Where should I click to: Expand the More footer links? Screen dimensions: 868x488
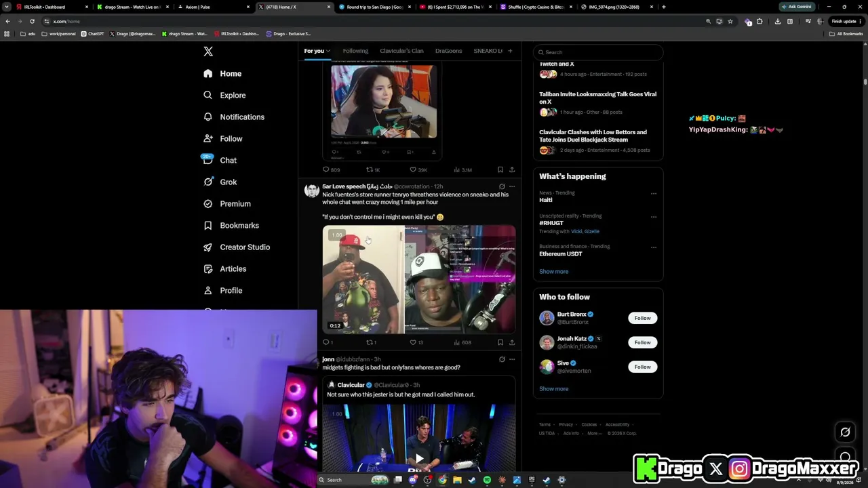click(x=594, y=433)
